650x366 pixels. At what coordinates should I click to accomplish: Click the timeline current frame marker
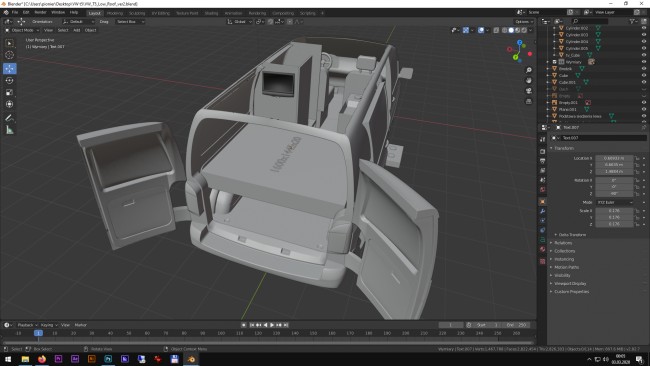pos(38,333)
